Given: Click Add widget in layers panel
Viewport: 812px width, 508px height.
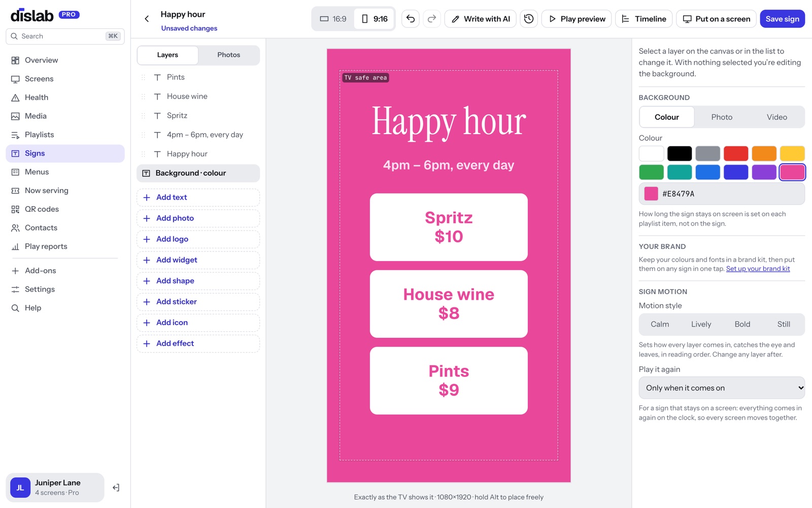Looking at the screenshot, I should pos(198,260).
